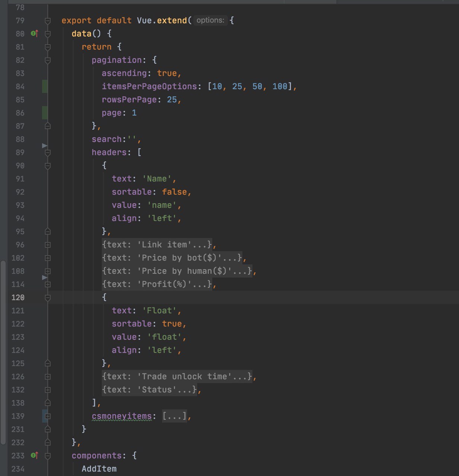Click line number 84 in the gutter
This screenshot has width=459, height=476.
click(x=20, y=87)
